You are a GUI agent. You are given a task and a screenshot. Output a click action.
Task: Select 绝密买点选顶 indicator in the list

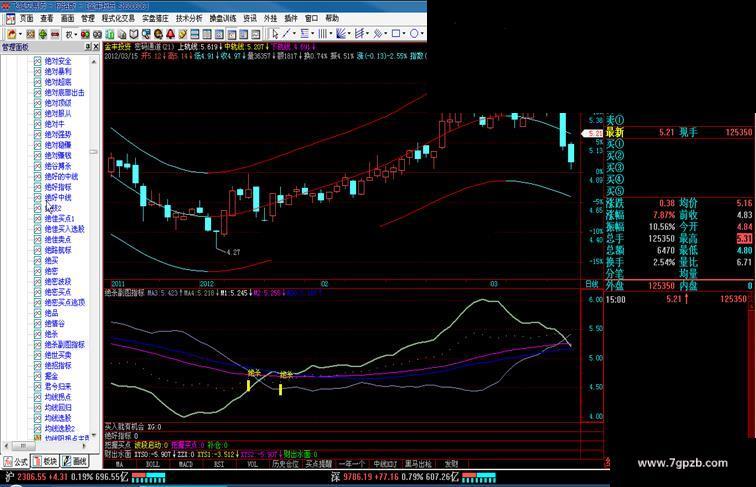point(65,302)
